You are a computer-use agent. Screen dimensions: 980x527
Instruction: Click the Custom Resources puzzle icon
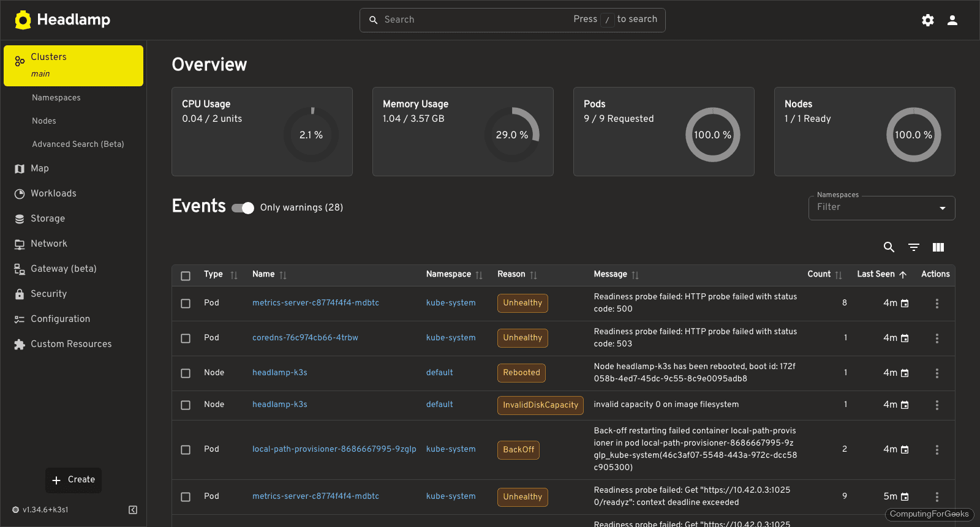[20, 345]
